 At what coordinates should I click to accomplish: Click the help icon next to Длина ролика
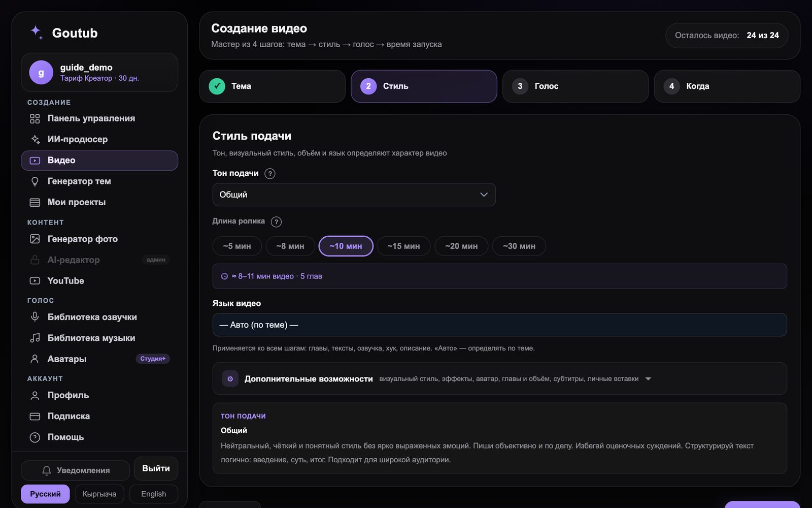point(276,222)
